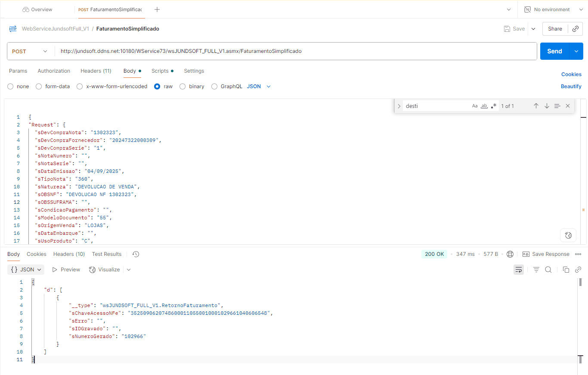The height and width of the screenshot is (375, 588).
Task: Expand the JSON body language dropdown
Action: (x=259, y=86)
